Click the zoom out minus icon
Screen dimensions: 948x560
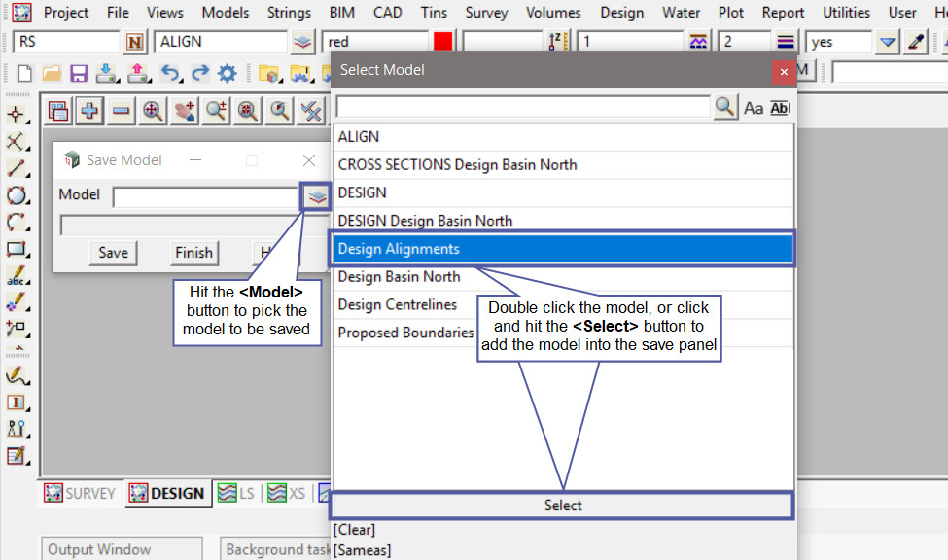pyautogui.click(x=121, y=111)
